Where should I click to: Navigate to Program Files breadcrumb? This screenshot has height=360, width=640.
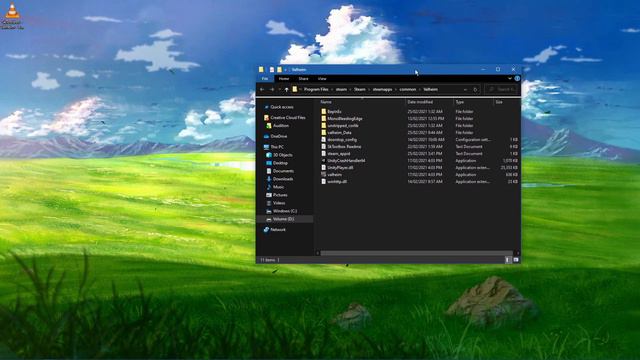point(316,89)
